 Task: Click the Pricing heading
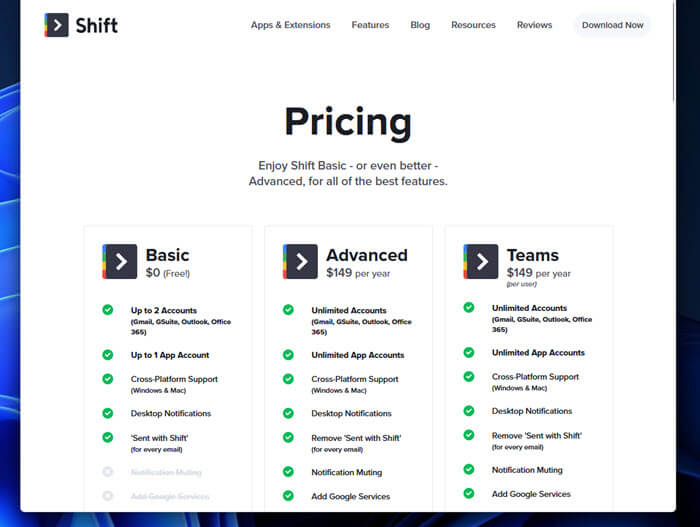[x=348, y=122]
